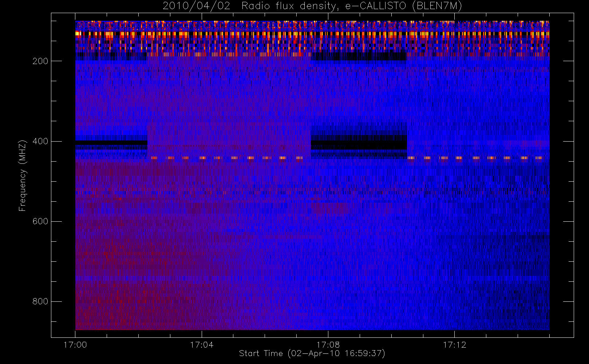Click the 17:12 time tick label

[x=454, y=345]
